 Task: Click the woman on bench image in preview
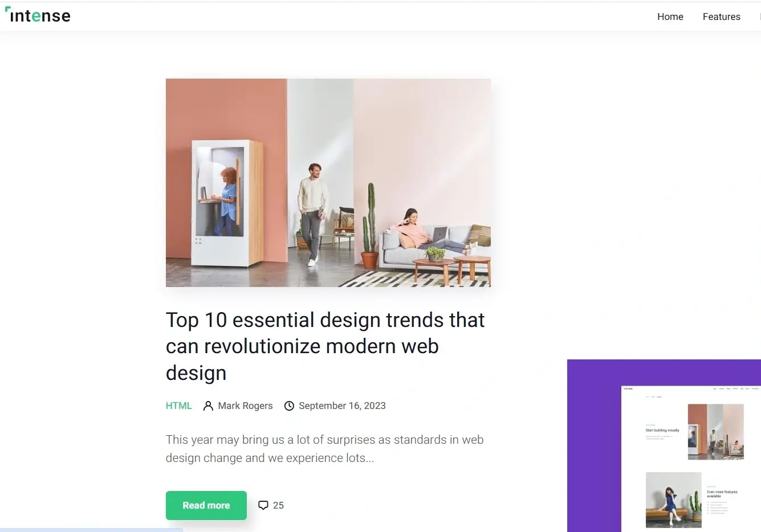(673, 500)
